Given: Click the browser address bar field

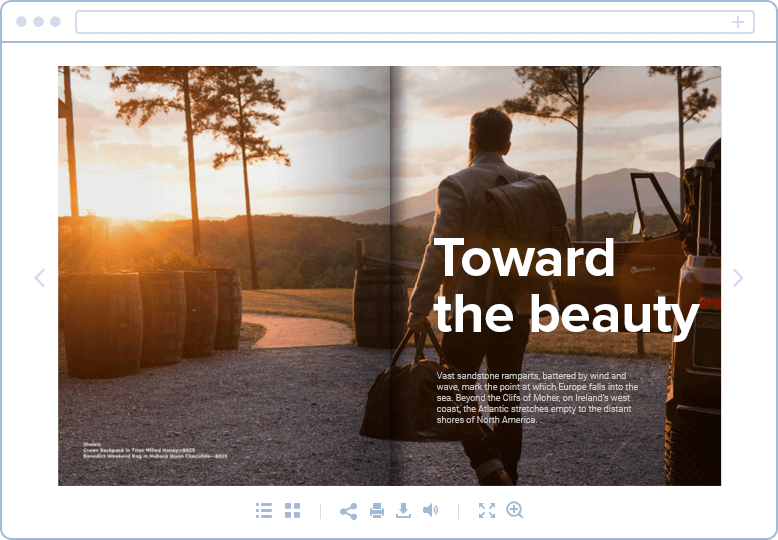Looking at the screenshot, I should (400, 22).
